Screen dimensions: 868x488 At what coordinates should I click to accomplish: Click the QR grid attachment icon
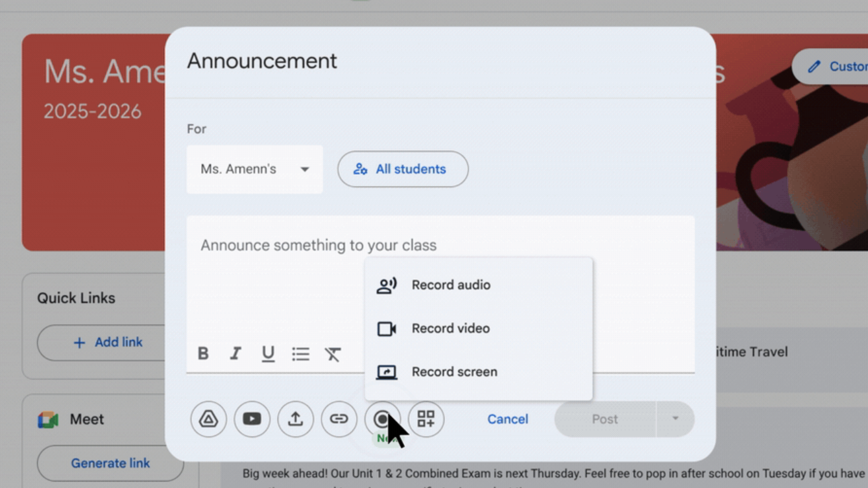[x=426, y=419]
